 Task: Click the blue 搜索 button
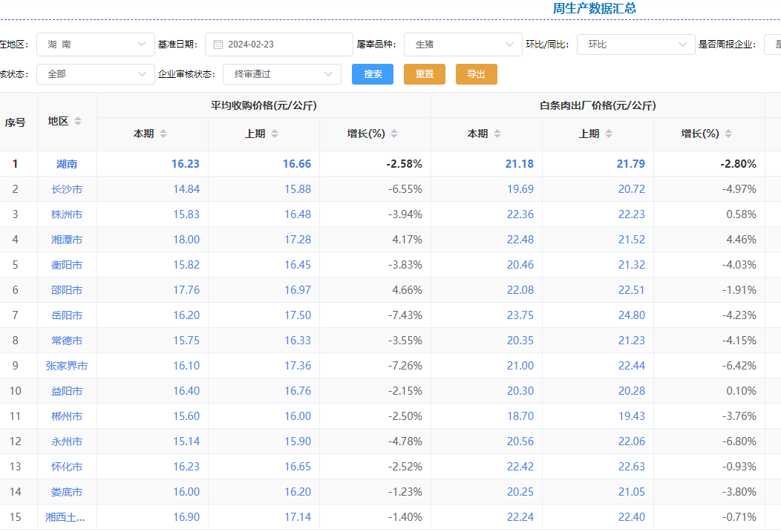(373, 74)
